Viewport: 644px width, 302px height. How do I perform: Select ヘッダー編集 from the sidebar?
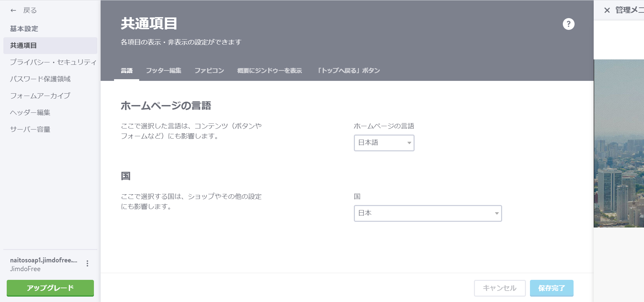[30, 112]
